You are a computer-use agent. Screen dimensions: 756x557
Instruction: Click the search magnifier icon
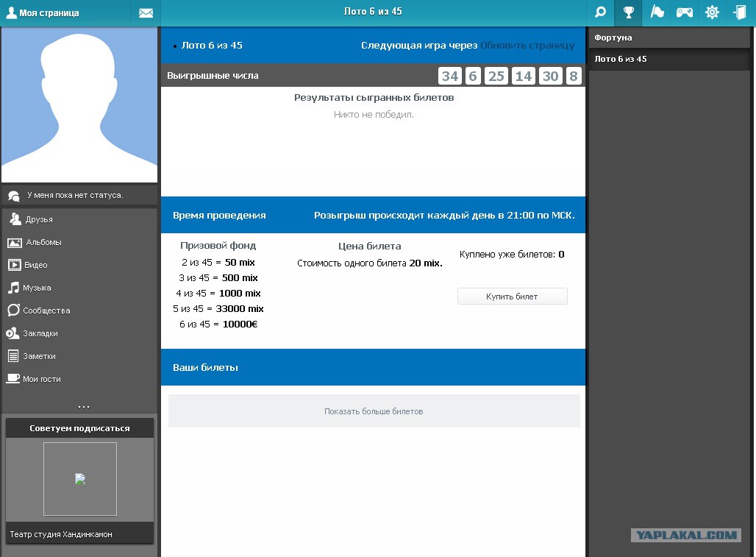pyautogui.click(x=601, y=13)
